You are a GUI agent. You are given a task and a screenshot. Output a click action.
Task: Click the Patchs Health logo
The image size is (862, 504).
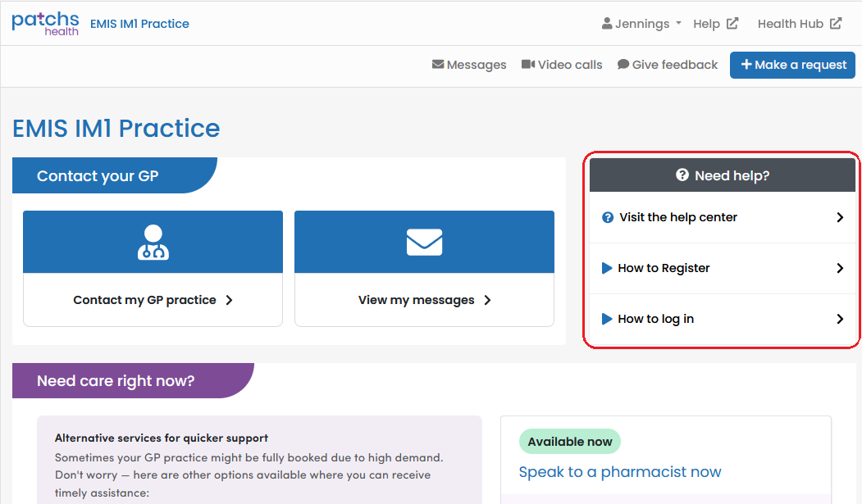pos(45,24)
